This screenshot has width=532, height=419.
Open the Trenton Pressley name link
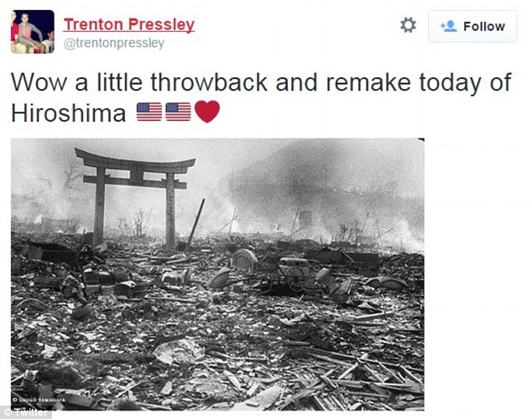129,24
